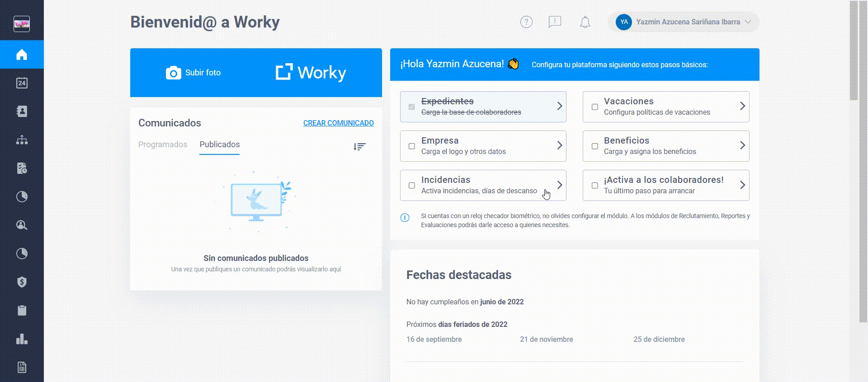Tick the Incidencias checkbox
The width and height of the screenshot is (868, 382).
(411, 185)
